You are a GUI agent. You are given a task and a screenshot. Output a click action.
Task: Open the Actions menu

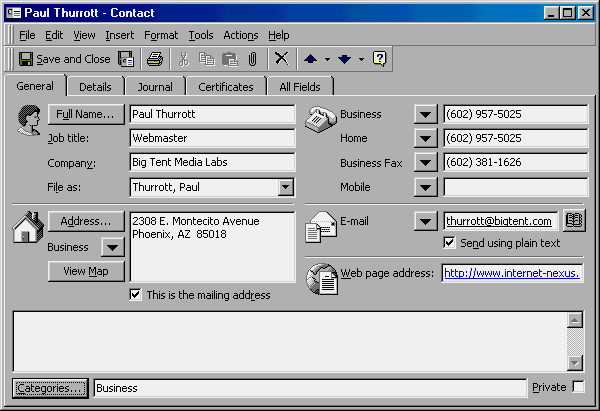click(240, 35)
